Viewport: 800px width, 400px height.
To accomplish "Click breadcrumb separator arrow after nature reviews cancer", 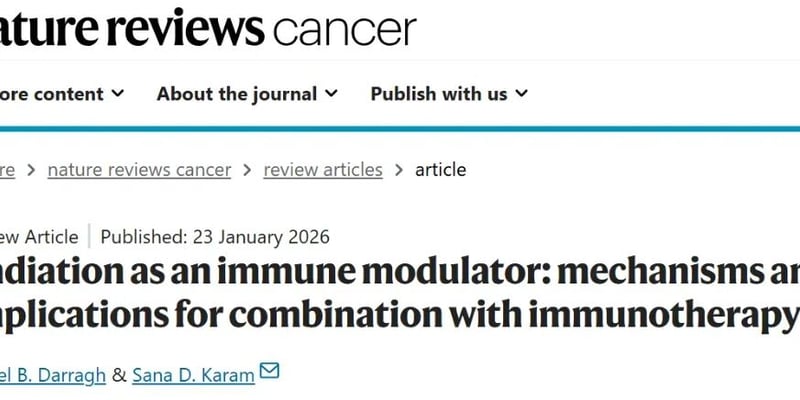I will [247, 170].
